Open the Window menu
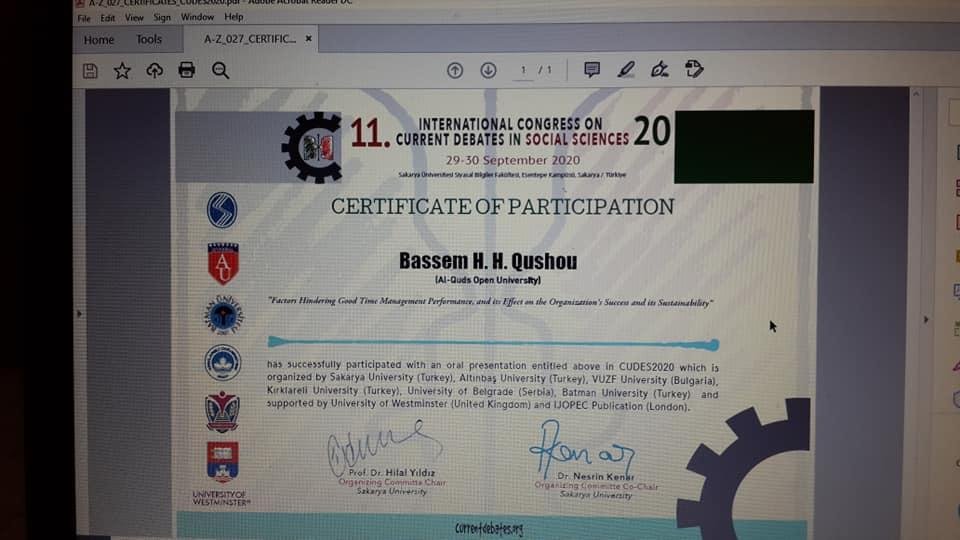This screenshot has height=540, width=960. (x=197, y=17)
